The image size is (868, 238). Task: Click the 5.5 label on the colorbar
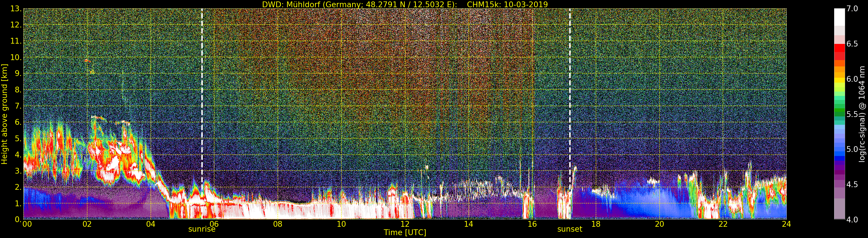(x=852, y=114)
